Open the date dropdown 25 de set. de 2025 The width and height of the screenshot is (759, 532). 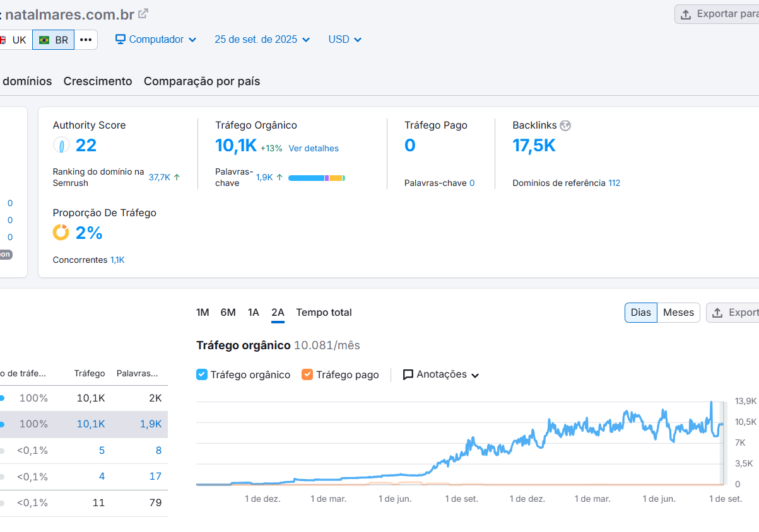click(262, 39)
